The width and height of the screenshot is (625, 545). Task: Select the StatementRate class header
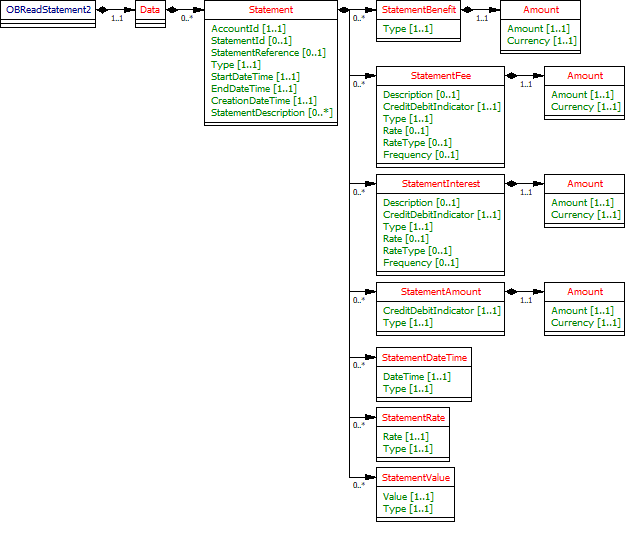tap(412, 418)
